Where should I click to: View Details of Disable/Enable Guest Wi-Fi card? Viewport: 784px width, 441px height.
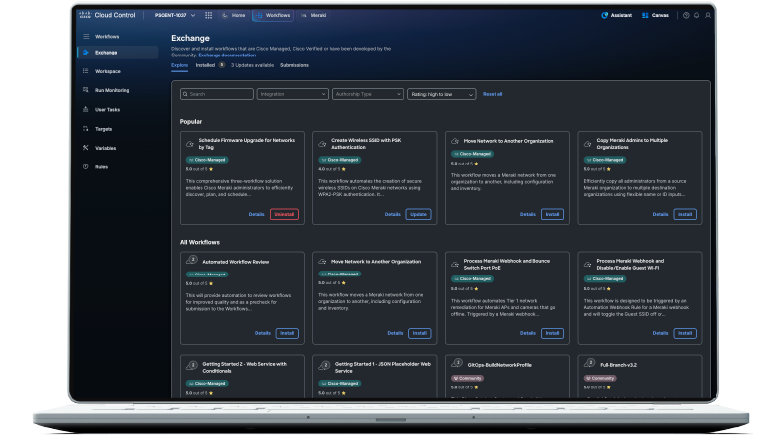(660, 334)
